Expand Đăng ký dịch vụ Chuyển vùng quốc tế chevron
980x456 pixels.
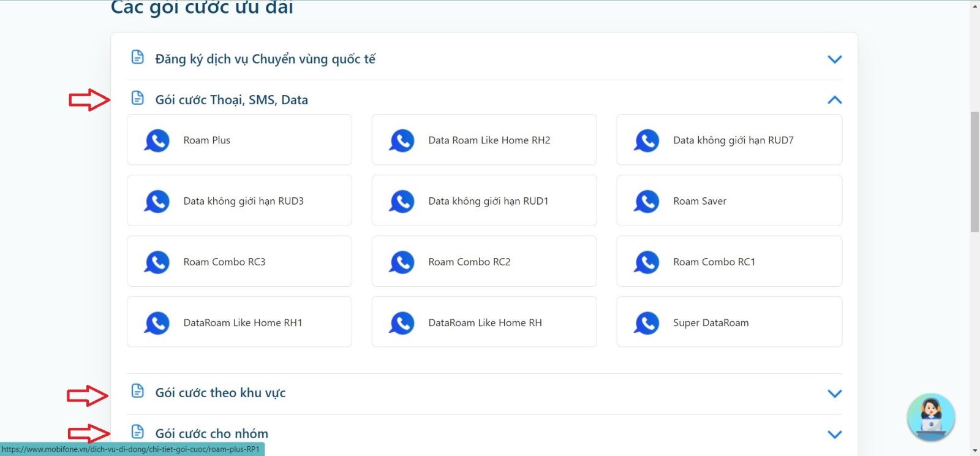coord(835,59)
